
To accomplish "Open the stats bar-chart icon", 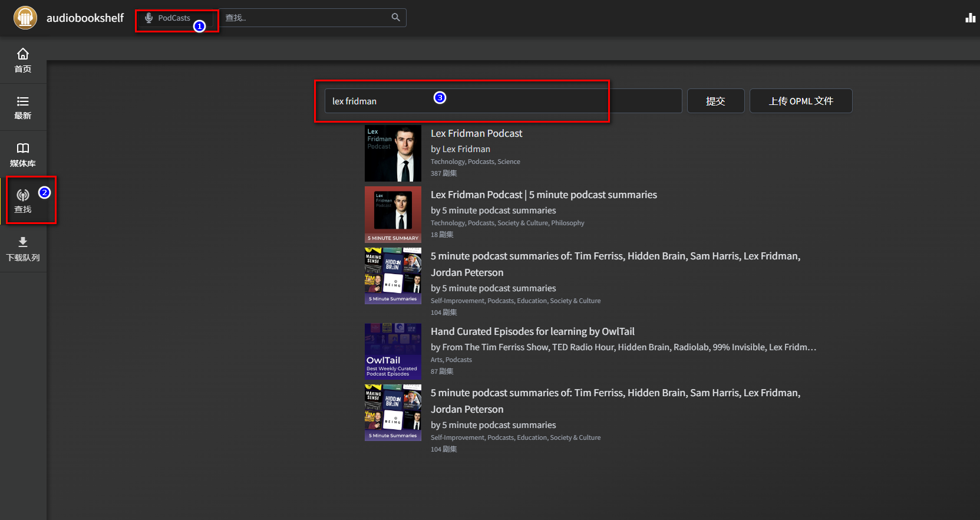I will 970,18.
